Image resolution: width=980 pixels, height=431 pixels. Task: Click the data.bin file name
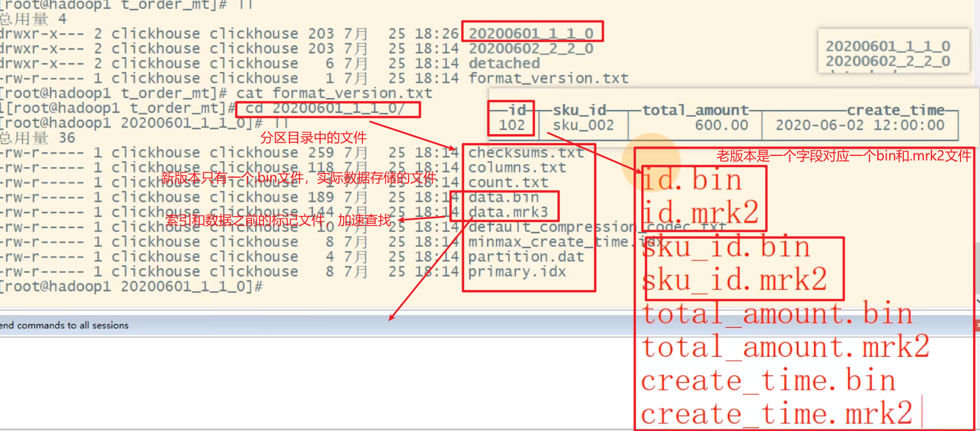(504, 197)
